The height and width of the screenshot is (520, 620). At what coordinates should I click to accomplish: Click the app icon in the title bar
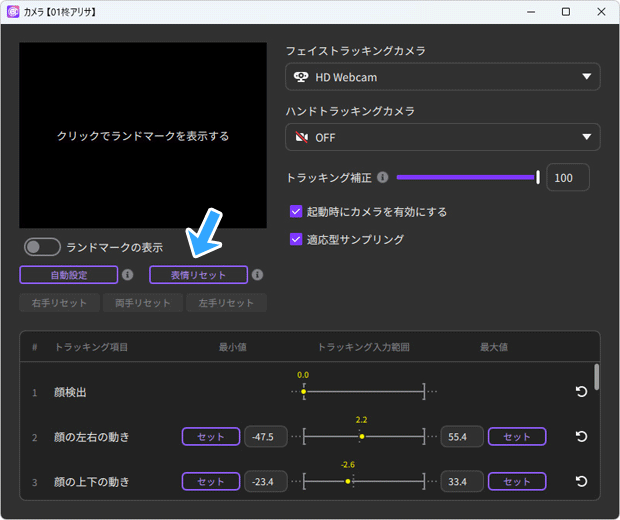point(13,12)
